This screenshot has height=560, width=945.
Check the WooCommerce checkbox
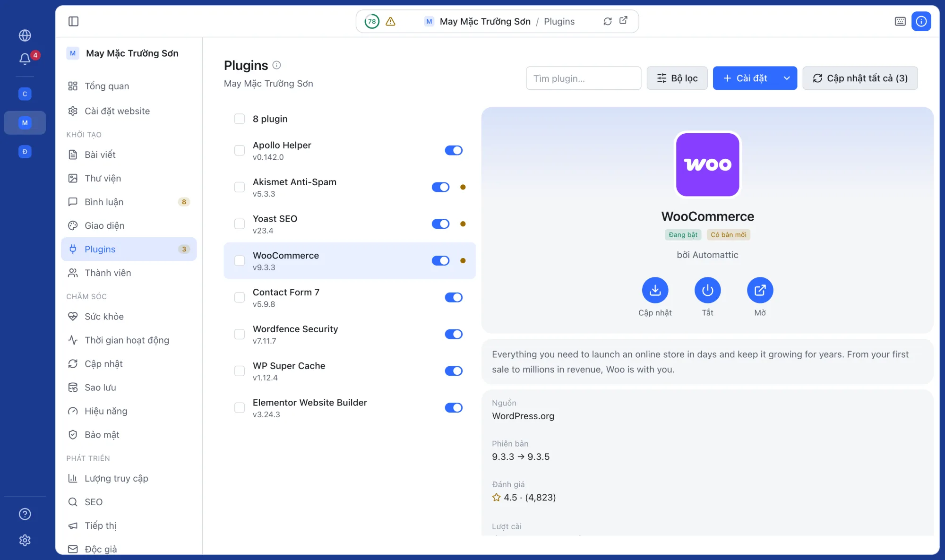point(240,260)
